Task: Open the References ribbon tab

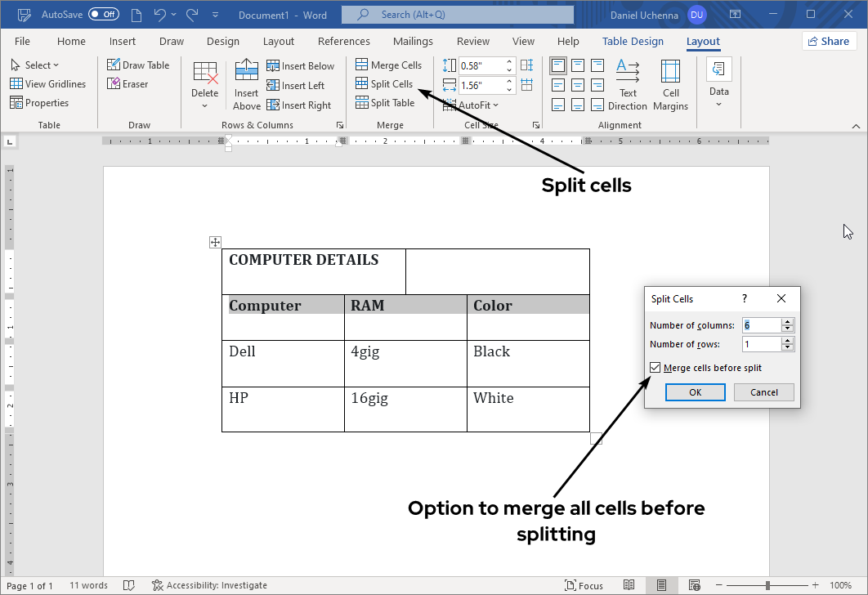Action: pyautogui.click(x=343, y=41)
